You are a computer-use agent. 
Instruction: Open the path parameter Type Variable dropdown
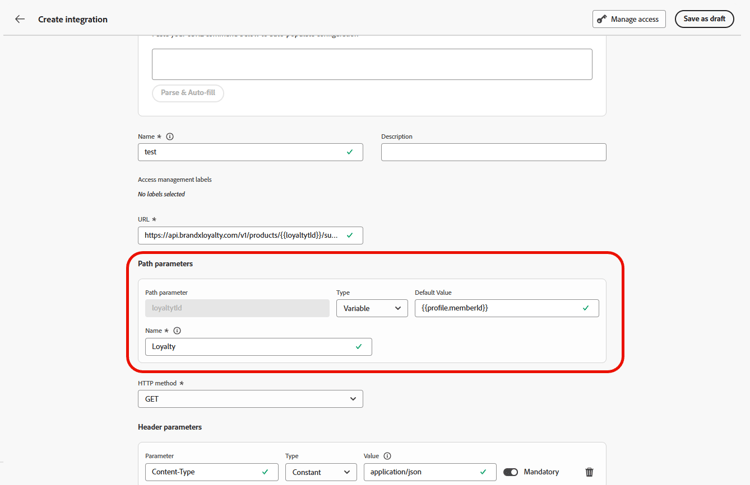(372, 308)
